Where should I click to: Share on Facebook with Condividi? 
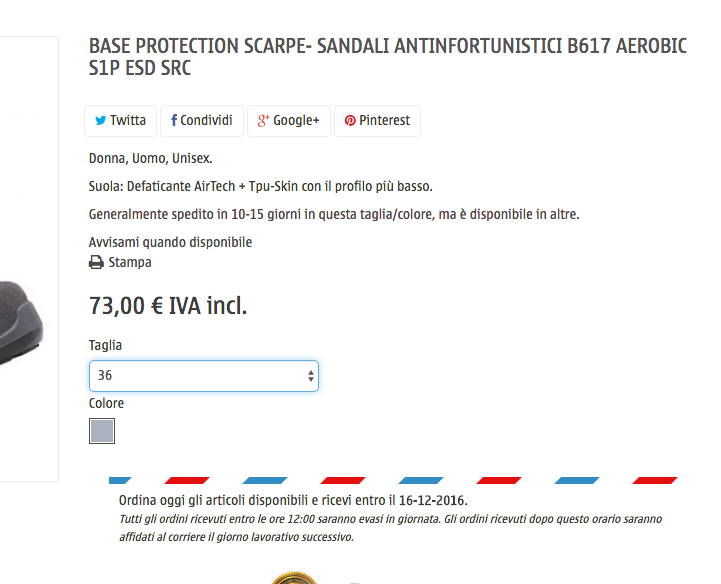click(202, 121)
